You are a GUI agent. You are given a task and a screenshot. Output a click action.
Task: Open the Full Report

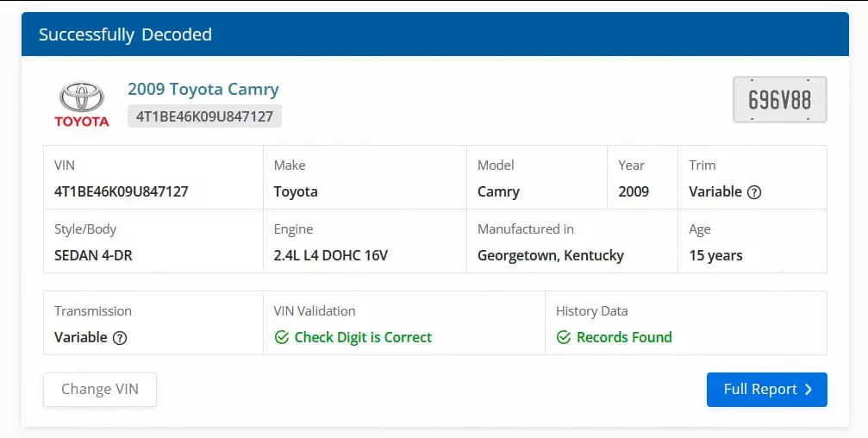pyautogui.click(x=766, y=389)
